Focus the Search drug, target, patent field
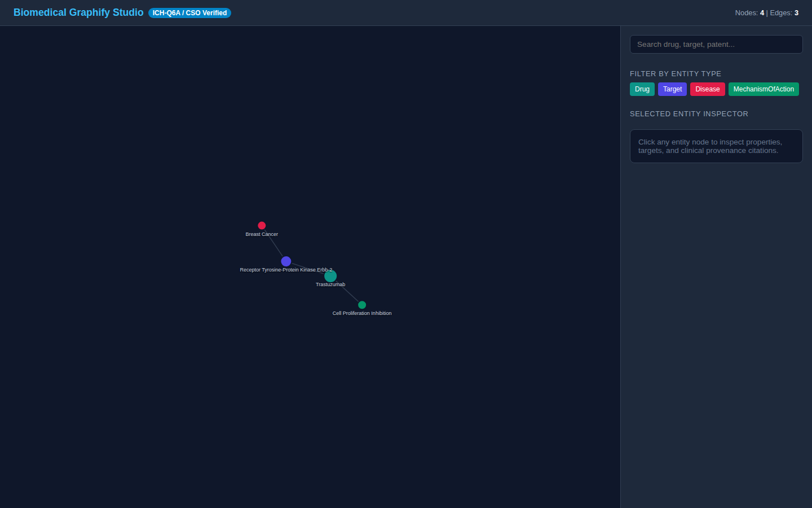Screen dimensions: 812x508 pyautogui.click(x=716, y=45)
